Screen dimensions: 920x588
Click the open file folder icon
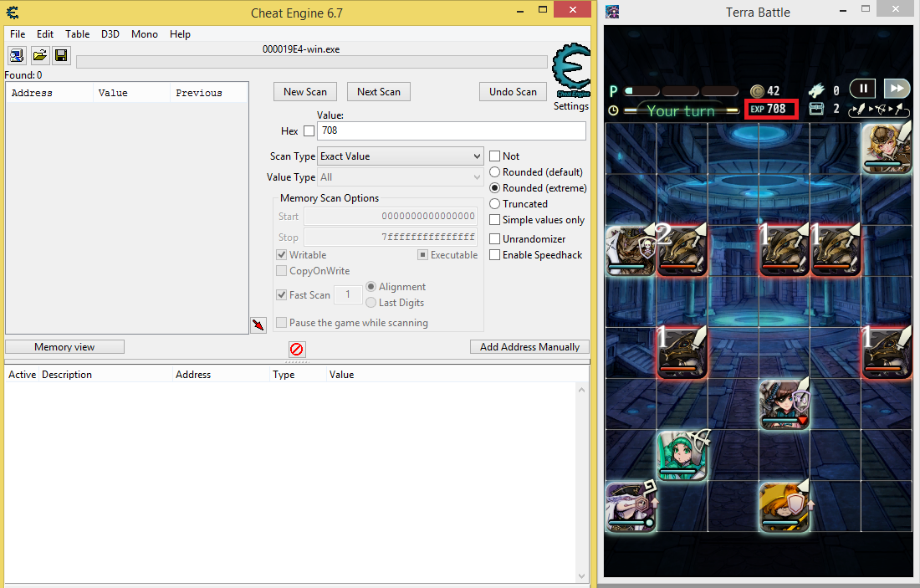[39, 55]
